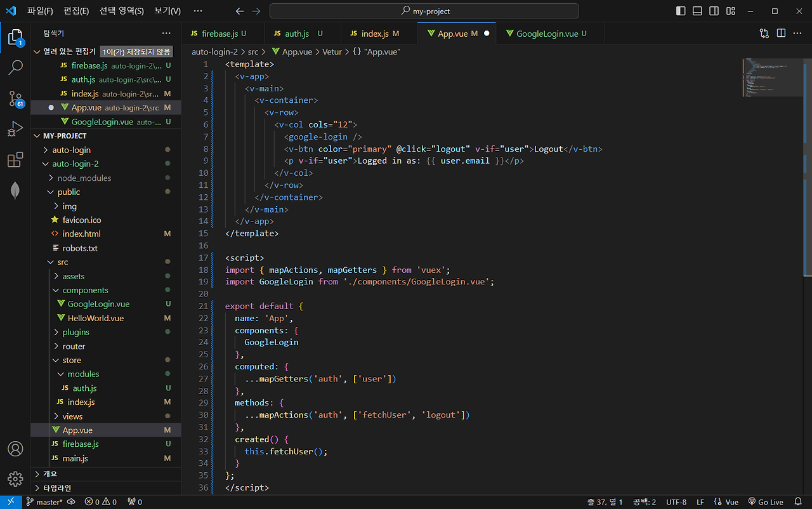The width and height of the screenshot is (812, 509).
Task: Select the src breadcrumb item
Action: (252, 52)
